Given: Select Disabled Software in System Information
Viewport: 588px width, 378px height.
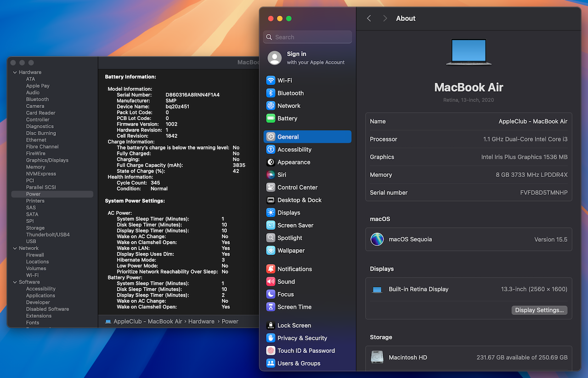Looking at the screenshot, I should coord(47,309).
